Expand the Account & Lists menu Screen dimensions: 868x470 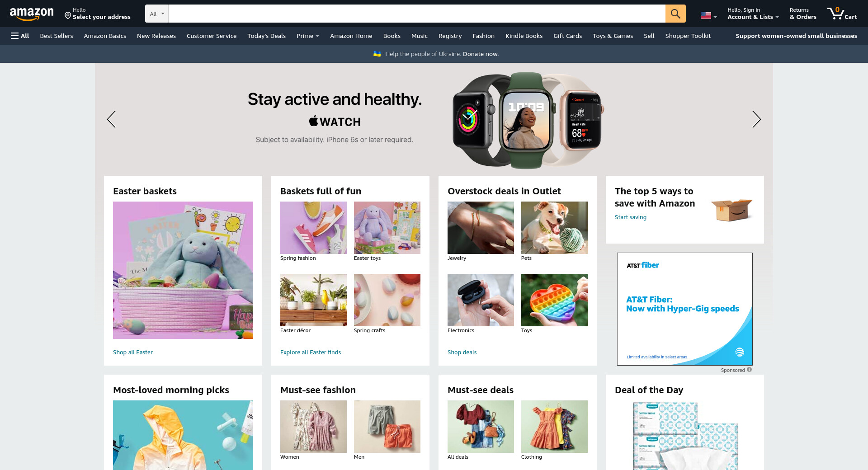753,14
